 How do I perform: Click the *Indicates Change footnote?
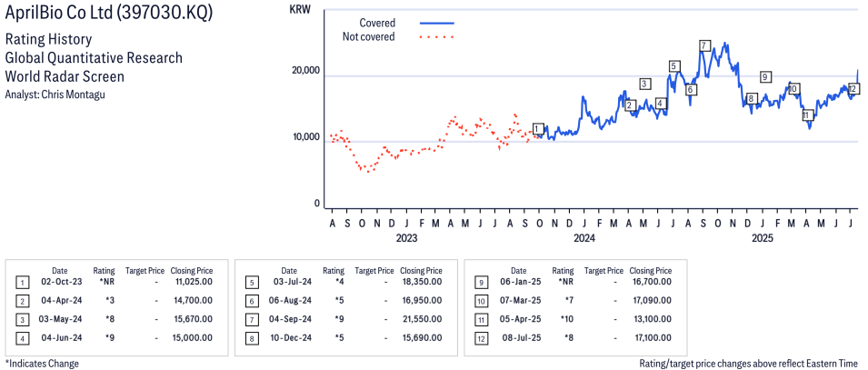click(x=42, y=364)
